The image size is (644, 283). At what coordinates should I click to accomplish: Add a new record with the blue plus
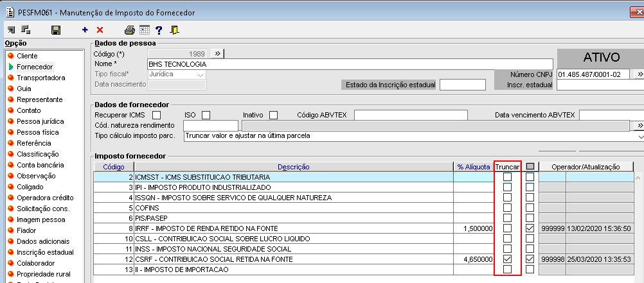coord(85,30)
